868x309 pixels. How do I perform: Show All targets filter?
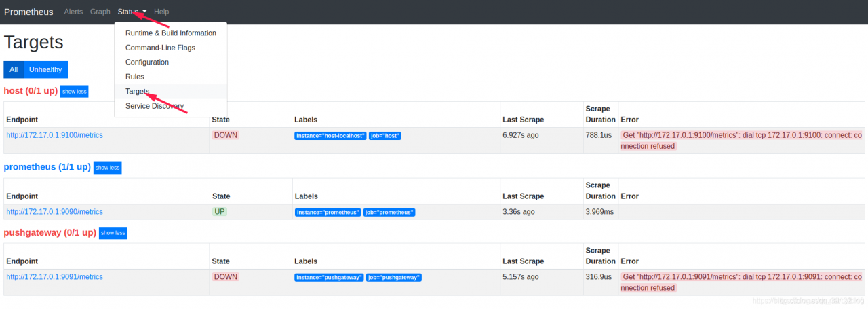[x=14, y=69]
